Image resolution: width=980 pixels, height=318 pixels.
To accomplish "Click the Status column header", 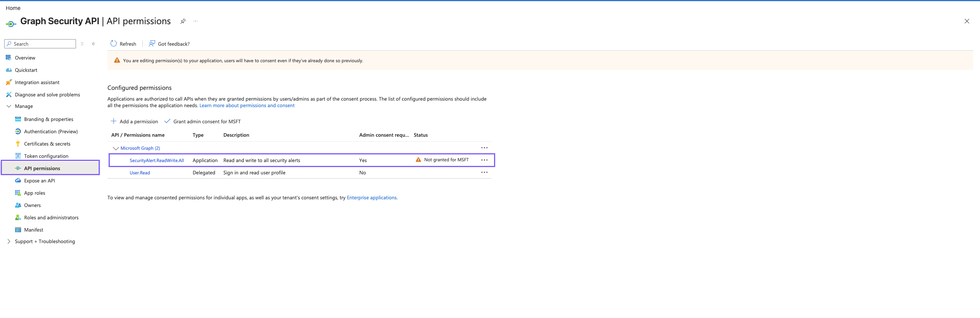I will (x=421, y=135).
